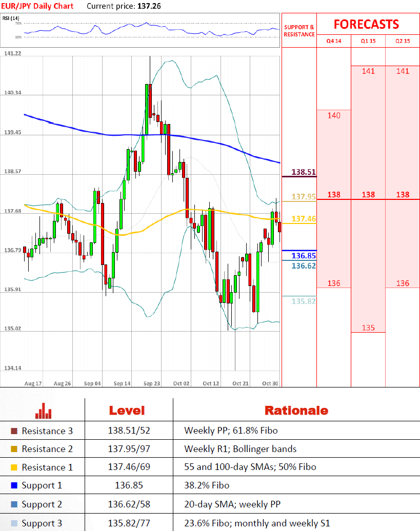Click the red bar chart icon in table header
The width and height of the screenshot is (420, 531).
tap(44, 411)
